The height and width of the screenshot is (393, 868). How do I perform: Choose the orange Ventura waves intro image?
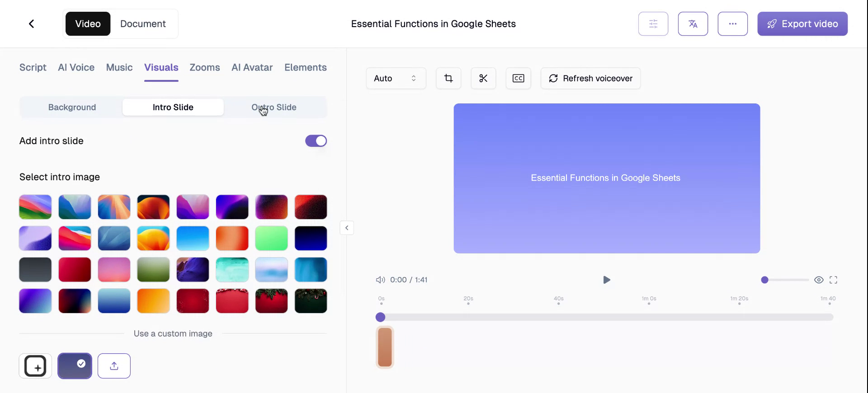(x=153, y=207)
